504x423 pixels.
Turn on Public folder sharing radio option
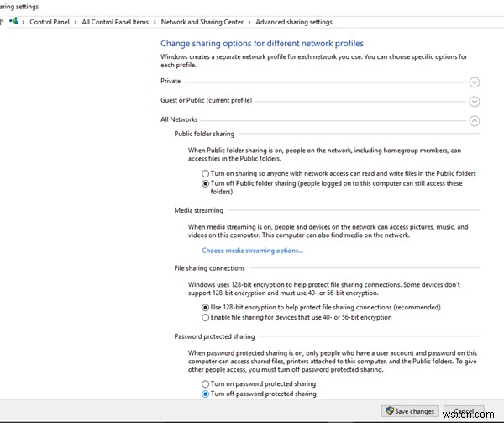coord(205,174)
